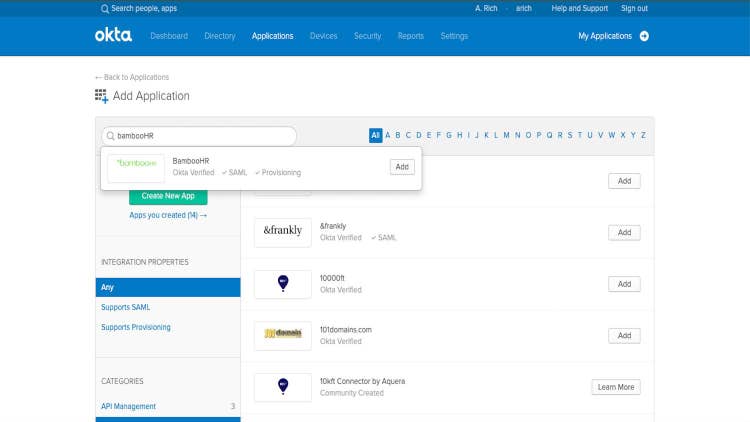750x422 pixels.
Task: Click the search magnifier icon in top bar
Action: 105,8
